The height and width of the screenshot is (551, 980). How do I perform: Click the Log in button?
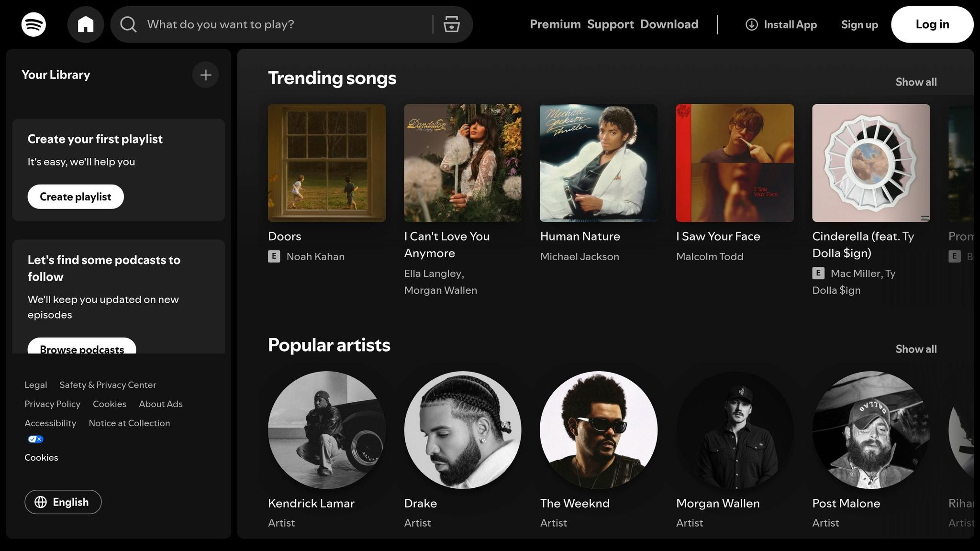932,24
